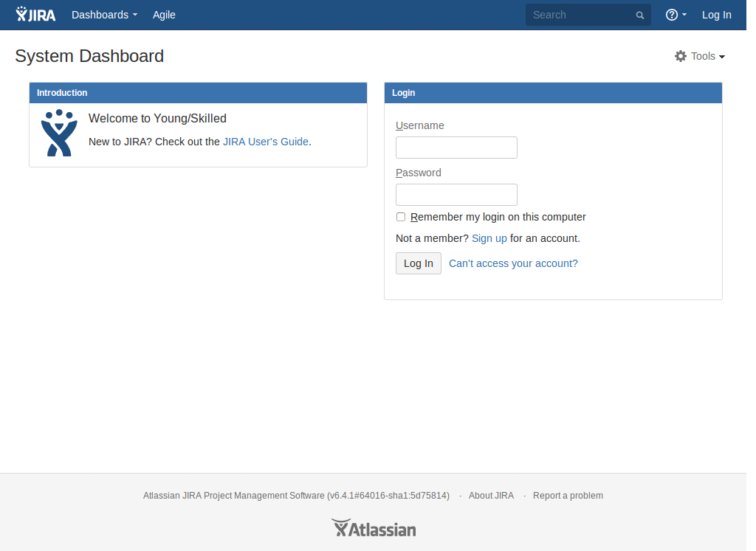The width and height of the screenshot is (756, 551).
Task: Click the Welcome to Young/Skilled text
Action: [x=158, y=119]
